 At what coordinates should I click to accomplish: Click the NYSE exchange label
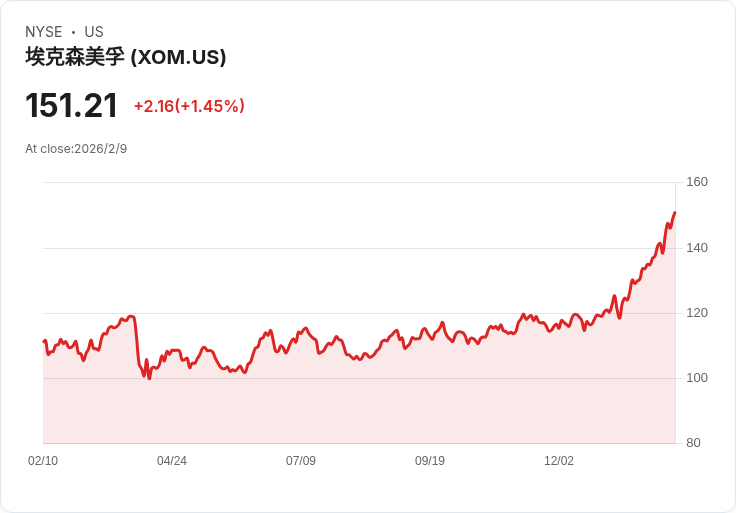tap(44, 32)
